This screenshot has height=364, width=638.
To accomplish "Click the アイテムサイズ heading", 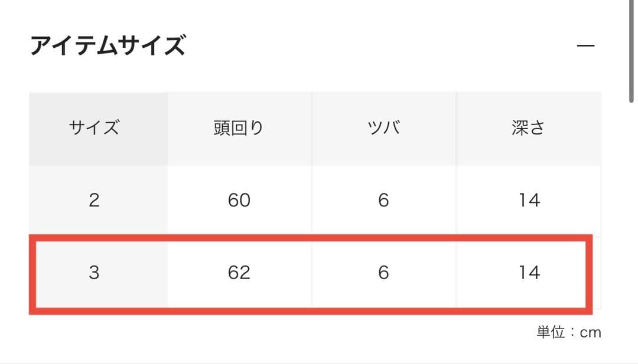I will (108, 45).
